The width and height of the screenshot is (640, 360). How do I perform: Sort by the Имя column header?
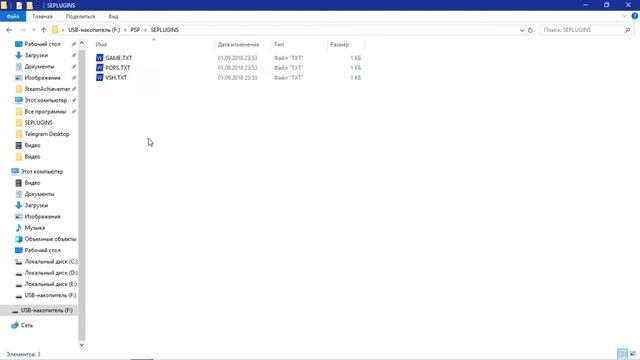[x=101, y=44]
